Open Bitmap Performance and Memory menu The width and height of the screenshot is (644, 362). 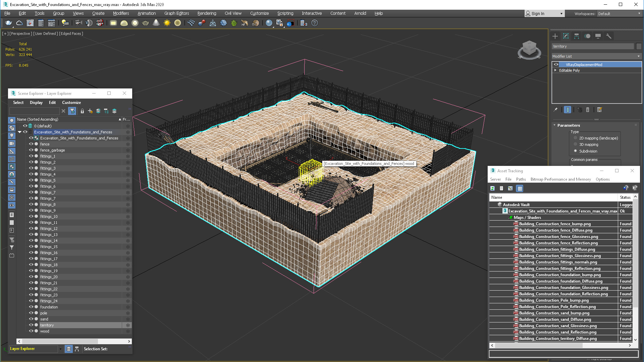[x=560, y=179]
